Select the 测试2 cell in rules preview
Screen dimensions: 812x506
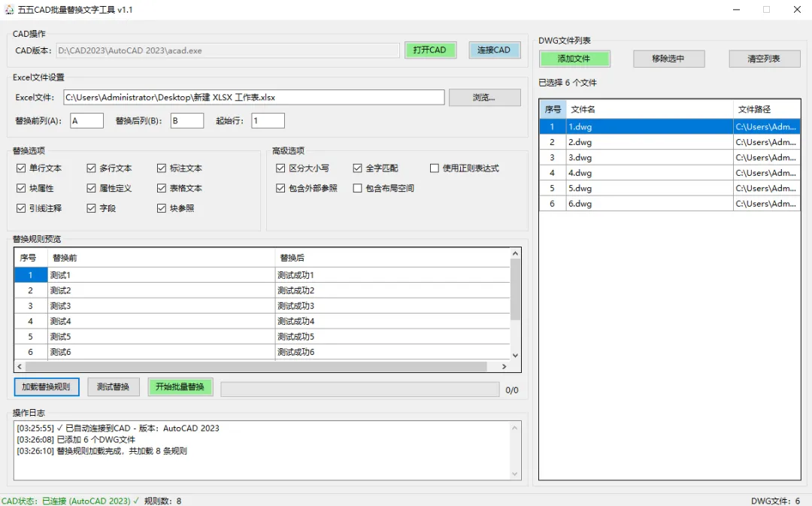point(161,290)
